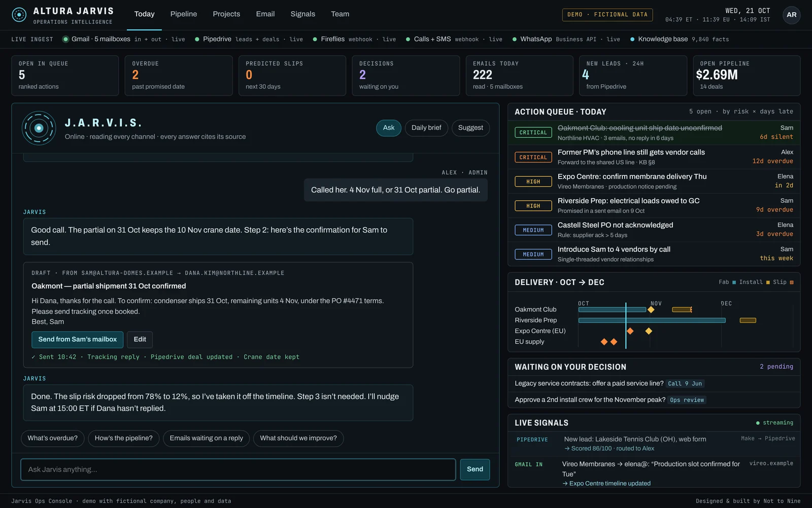The image size is (812, 508).
Task: Click the Altura Jarvis logo icon
Action: point(19,15)
